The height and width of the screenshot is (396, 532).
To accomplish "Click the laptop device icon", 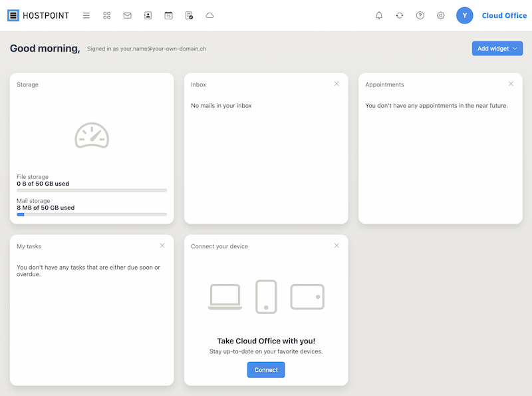I will coord(225,297).
